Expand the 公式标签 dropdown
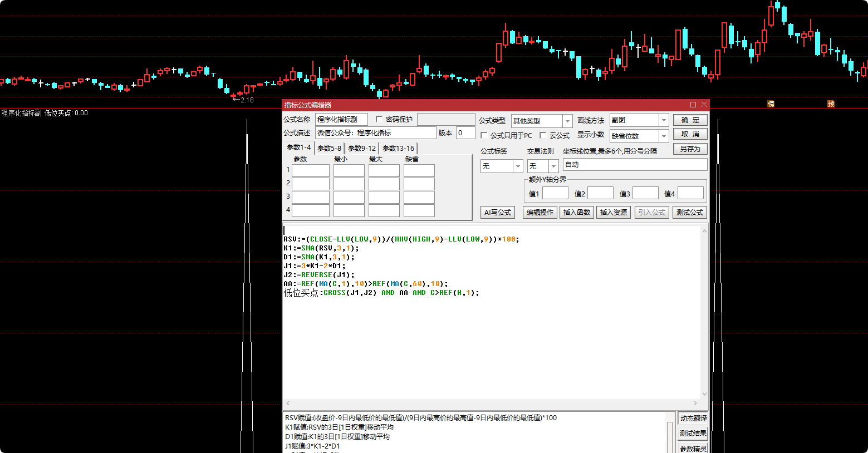The width and height of the screenshot is (868, 453). pos(518,166)
